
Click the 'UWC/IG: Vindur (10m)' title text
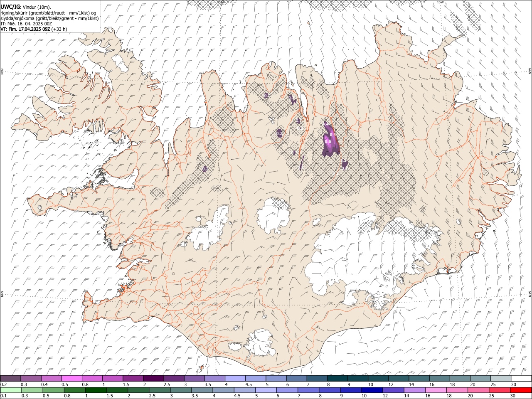(x=26, y=7)
